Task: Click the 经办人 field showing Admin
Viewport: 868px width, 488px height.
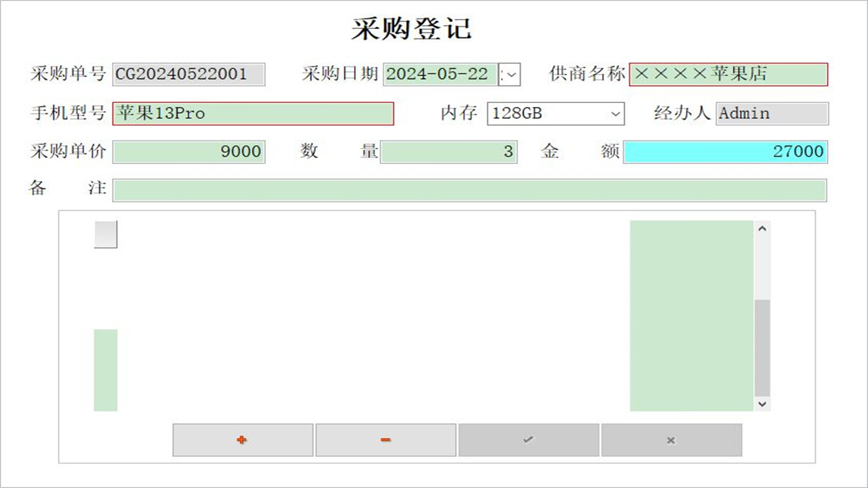Action: tap(772, 114)
